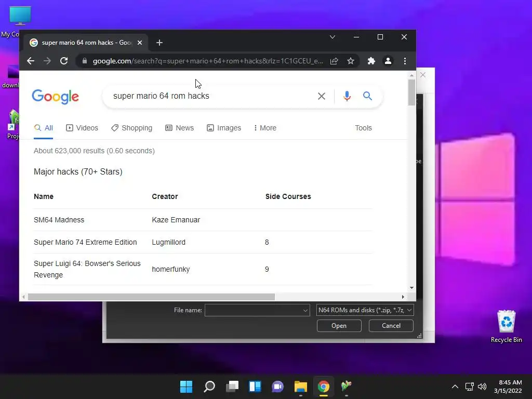Viewport: 532px width, 399px height.
Task: Open Chrome extensions puzzle icon
Action: pos(371,61)
